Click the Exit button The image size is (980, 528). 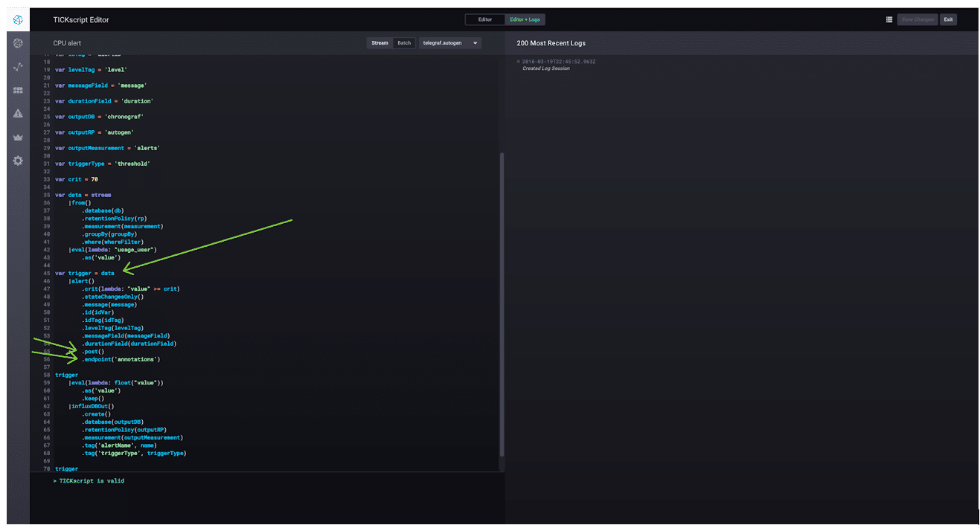(948, 19)
